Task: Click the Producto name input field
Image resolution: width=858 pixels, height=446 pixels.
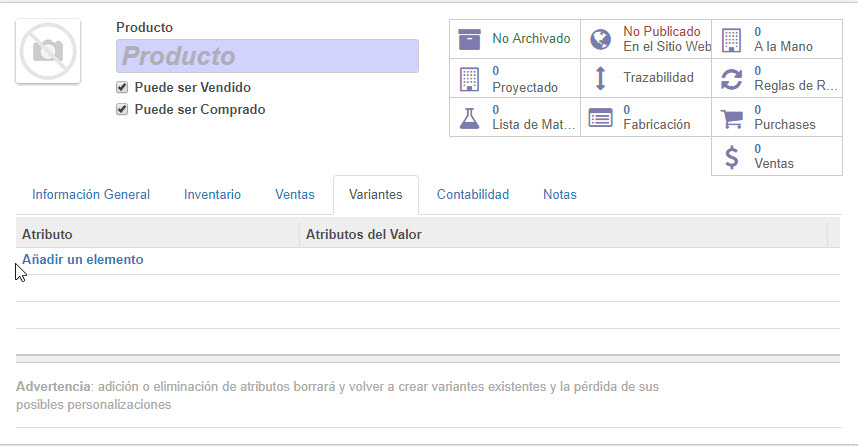Action: [x=267, y=56]
